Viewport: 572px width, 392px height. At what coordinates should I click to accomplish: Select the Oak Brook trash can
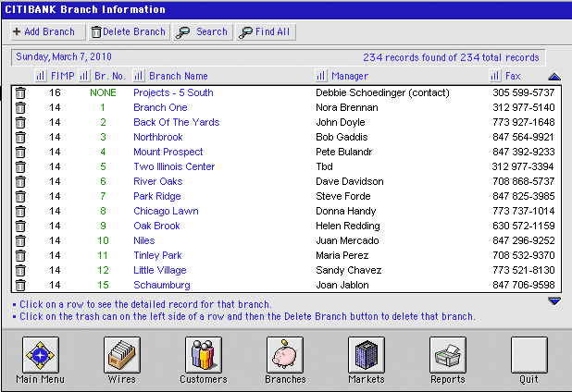coord(20,226)
